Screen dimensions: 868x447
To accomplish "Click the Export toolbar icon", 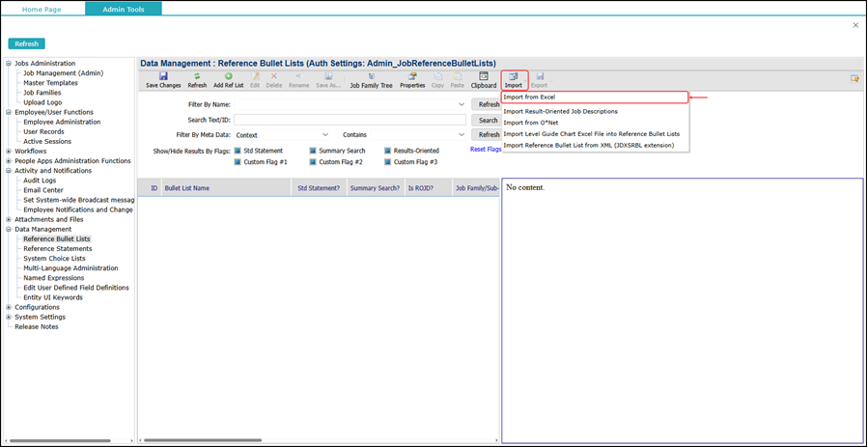I will [539, 80].
